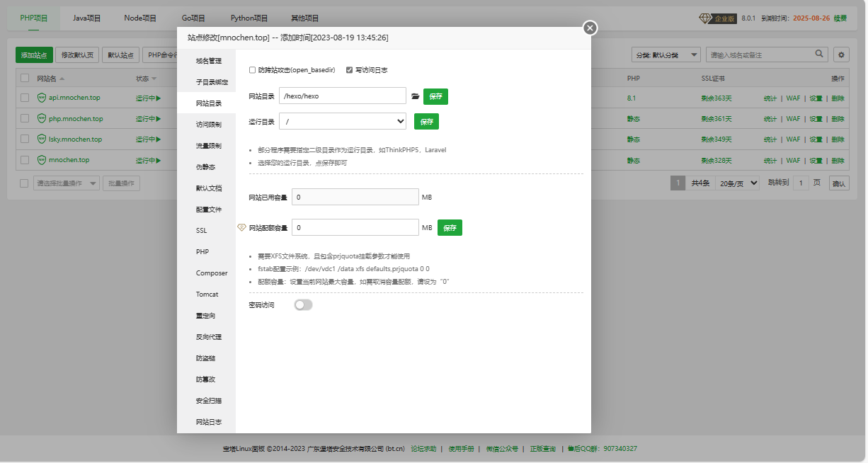
Task: Open the 20条/页 page size dropdown
Action: (x=737, y=183)
